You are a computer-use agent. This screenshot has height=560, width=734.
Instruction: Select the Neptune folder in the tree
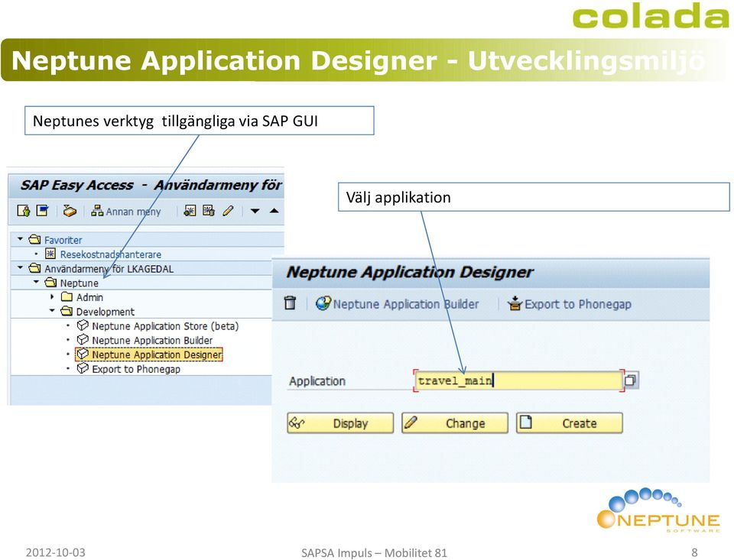coord(79,283)
